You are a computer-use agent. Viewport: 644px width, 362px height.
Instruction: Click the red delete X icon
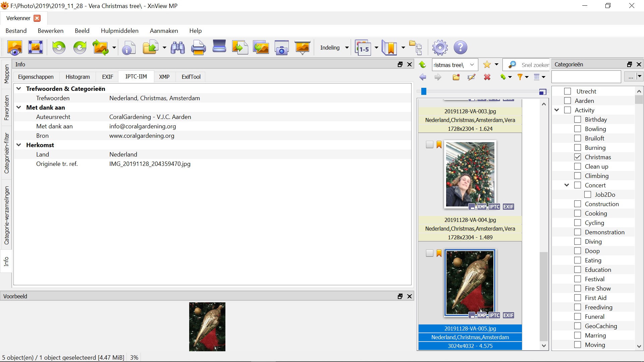coord(487,77)
